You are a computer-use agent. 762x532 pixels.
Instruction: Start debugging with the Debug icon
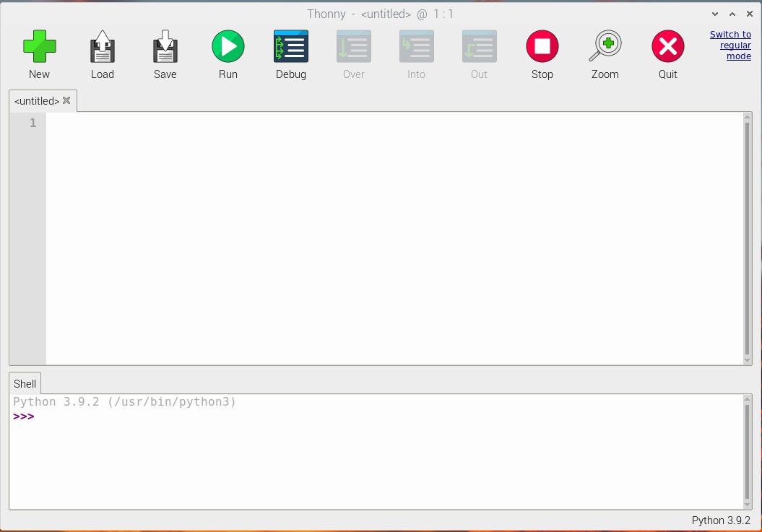click(x=290, y=47)
